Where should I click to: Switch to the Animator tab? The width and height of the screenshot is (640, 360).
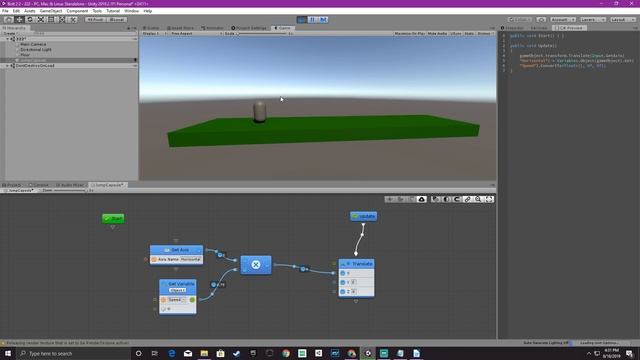tap(212, 28)
